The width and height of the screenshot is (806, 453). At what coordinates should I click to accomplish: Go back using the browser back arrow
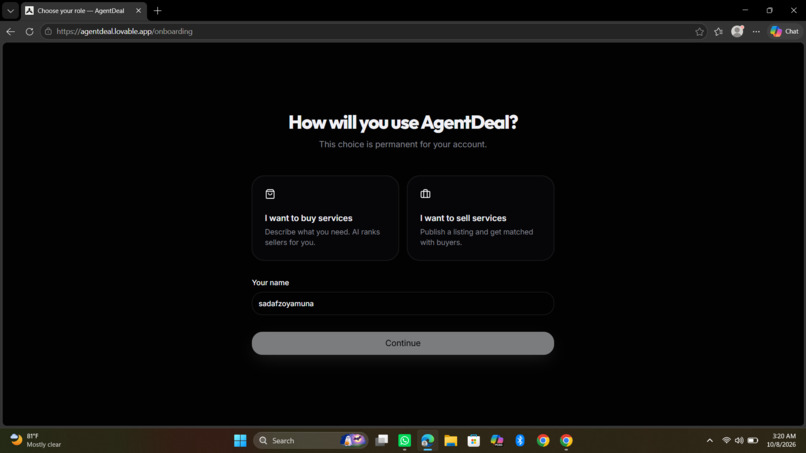(11, 31)
